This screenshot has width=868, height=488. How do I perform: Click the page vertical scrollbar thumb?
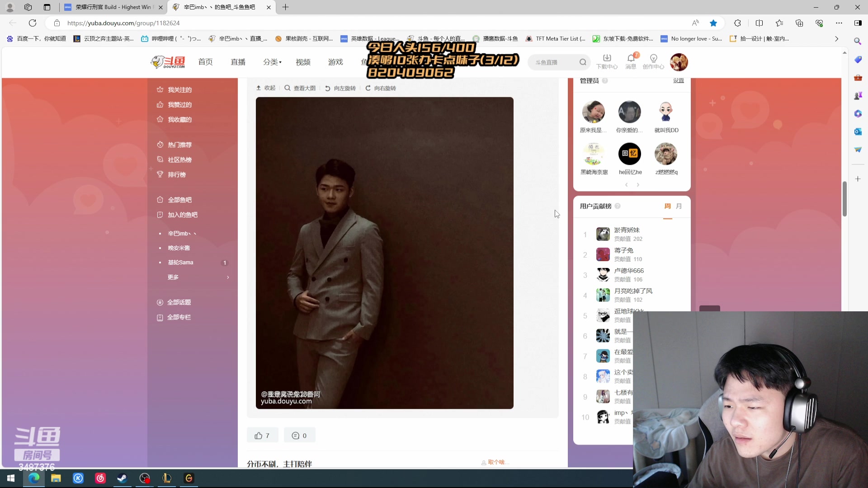[844, 199]
